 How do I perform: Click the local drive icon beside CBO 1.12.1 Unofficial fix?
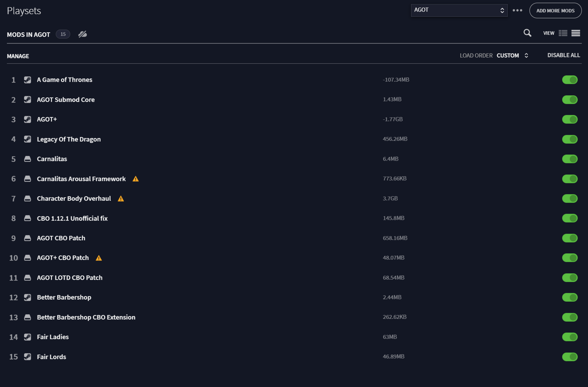pyautogui.click(x=28, y=218)
